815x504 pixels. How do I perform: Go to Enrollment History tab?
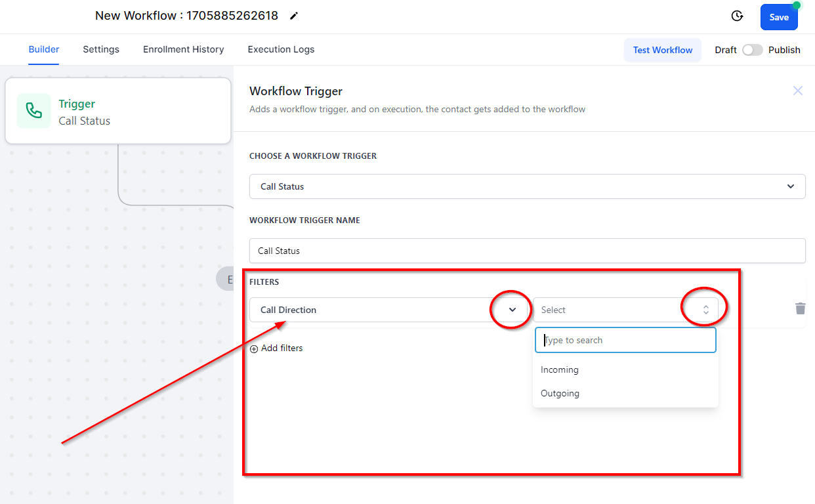(184, 49)
